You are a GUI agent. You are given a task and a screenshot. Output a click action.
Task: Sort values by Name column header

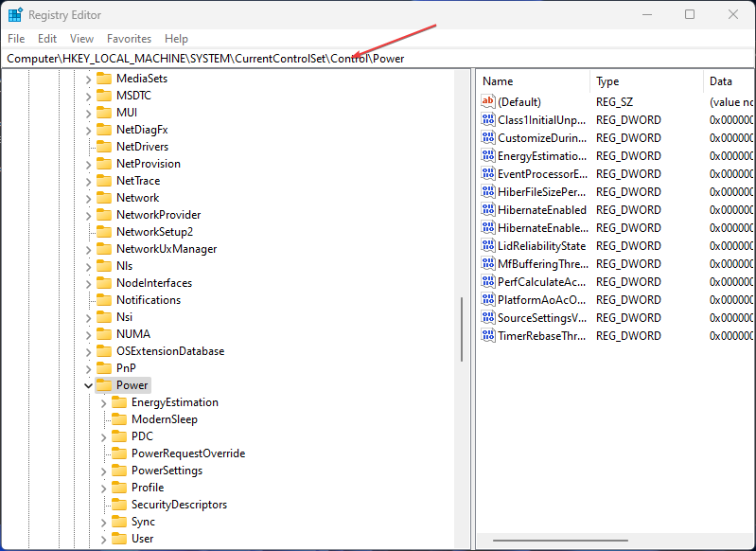coord(534,81)
